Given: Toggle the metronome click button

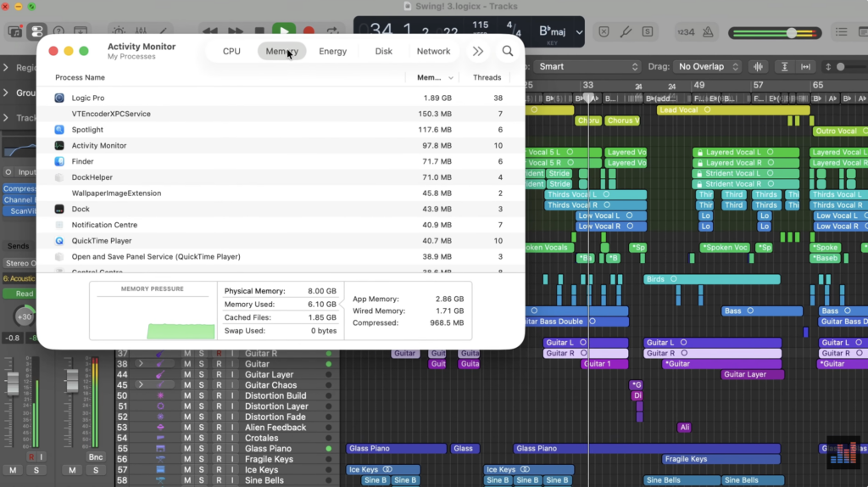Looking at the screenshot, I should 708,31.
